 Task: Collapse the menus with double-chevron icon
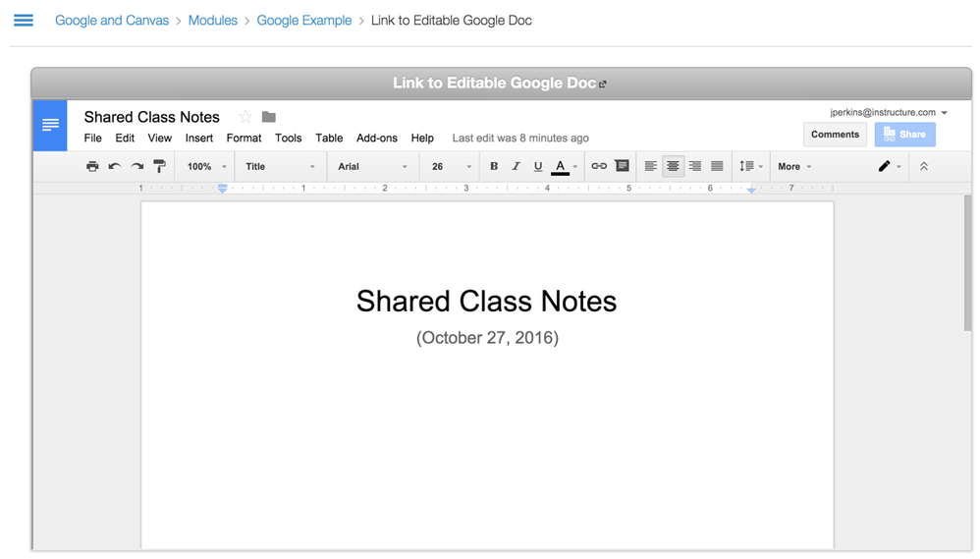click(x=924, y=166)
